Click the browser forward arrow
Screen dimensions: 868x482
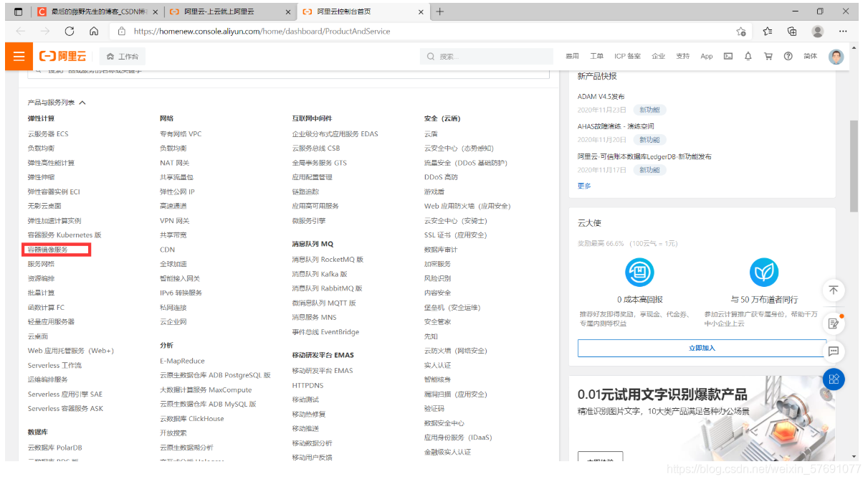pyautogui.click(x=44, y=32)
